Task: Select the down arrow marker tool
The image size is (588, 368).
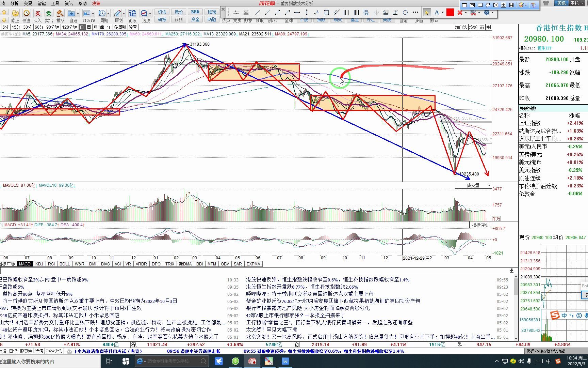Action: (376, 13)
